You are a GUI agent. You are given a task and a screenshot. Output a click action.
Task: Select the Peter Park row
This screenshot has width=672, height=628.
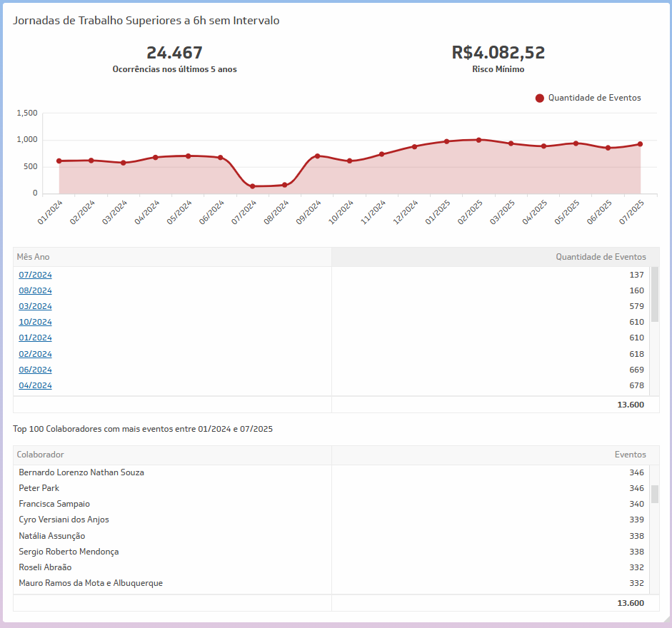click(39, 488)
